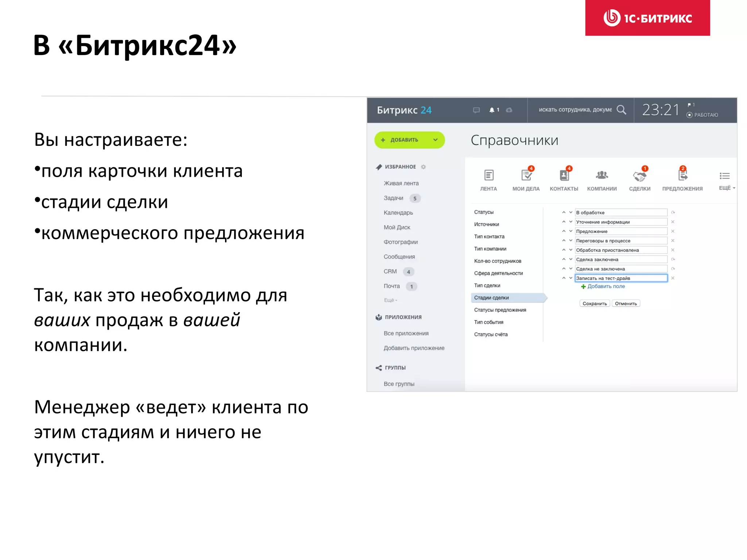This screenshot has width=747, height=560.
Task: Move Обработка приостановлена stage up
Action: pyautogui.click(x=564, y=250)
